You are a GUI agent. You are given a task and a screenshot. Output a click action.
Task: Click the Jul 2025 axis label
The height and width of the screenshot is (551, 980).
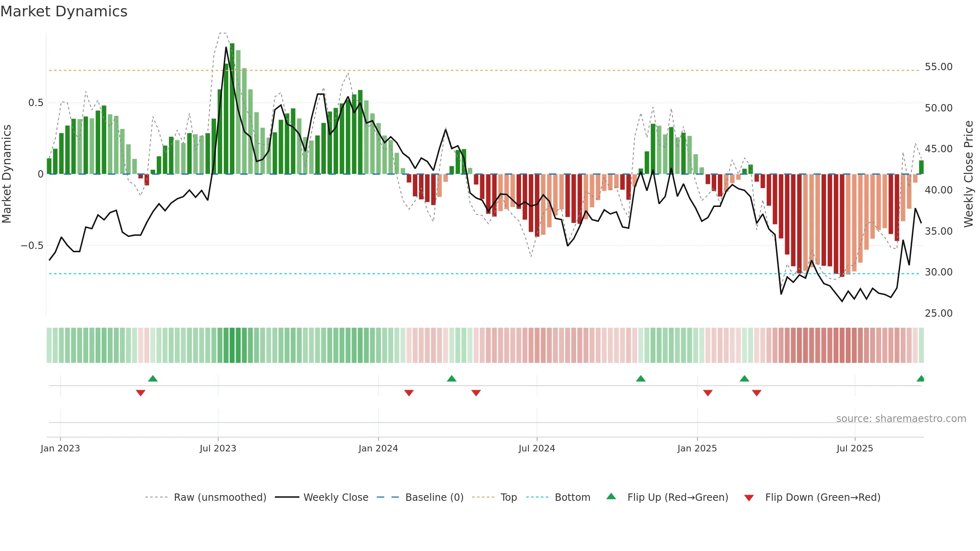tap(855, 448)
